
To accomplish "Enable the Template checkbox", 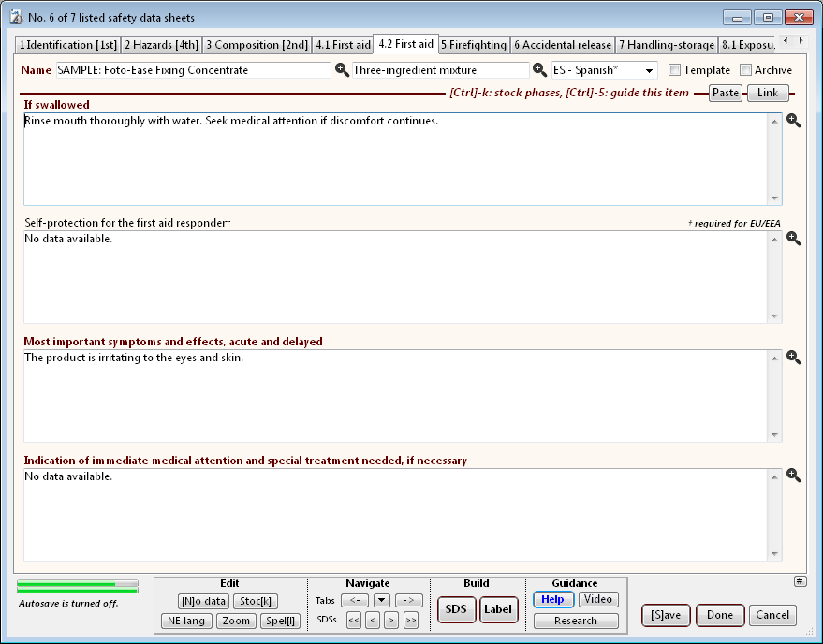I will 674,70.
